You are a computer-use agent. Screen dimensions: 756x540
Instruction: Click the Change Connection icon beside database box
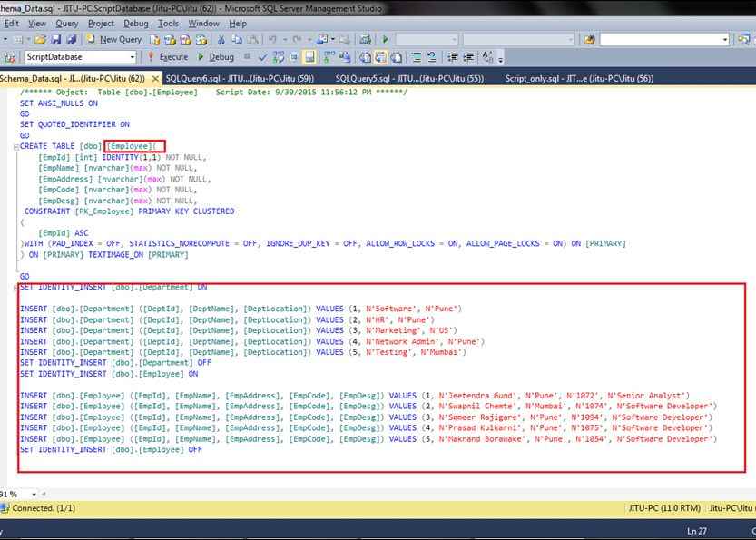[10, 56]
